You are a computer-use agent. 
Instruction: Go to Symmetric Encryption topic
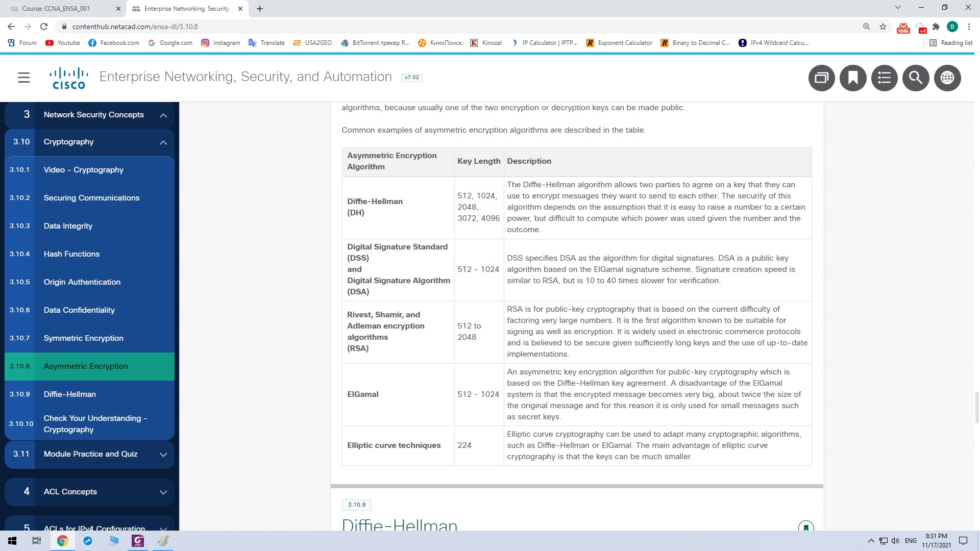coord(84,338)
